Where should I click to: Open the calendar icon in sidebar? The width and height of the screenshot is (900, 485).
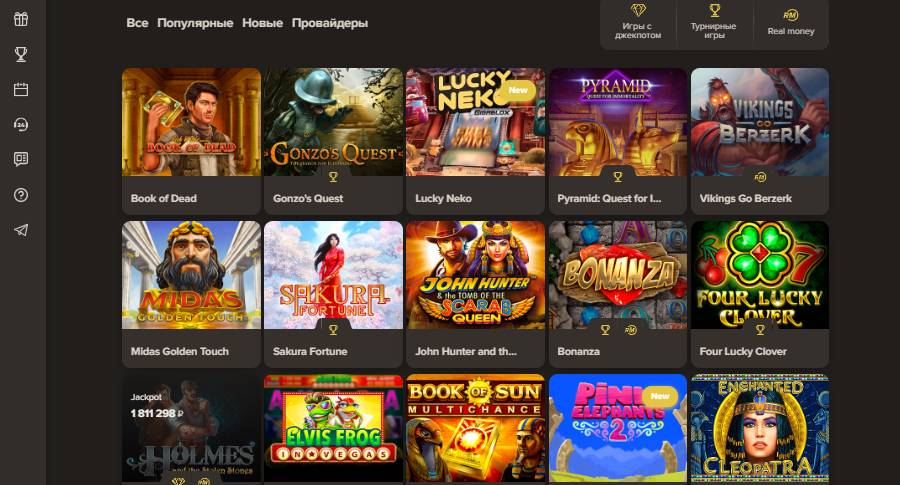point(21,90)
